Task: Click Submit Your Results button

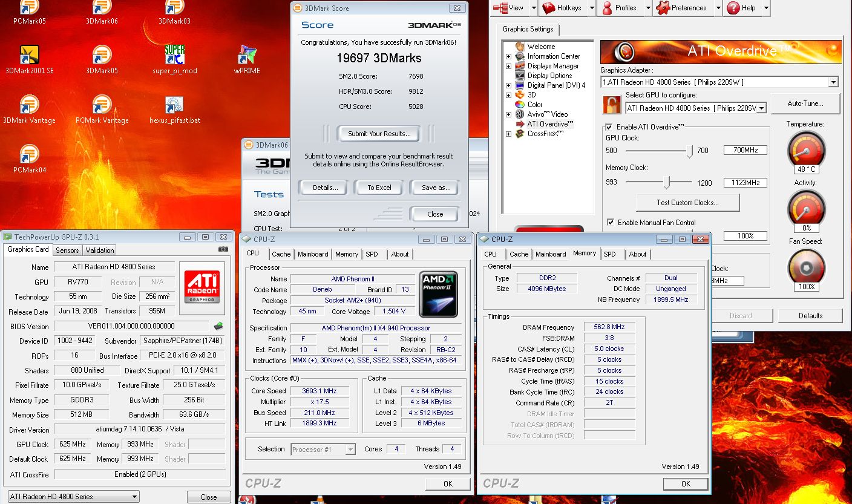Action: tap(379, 134)
